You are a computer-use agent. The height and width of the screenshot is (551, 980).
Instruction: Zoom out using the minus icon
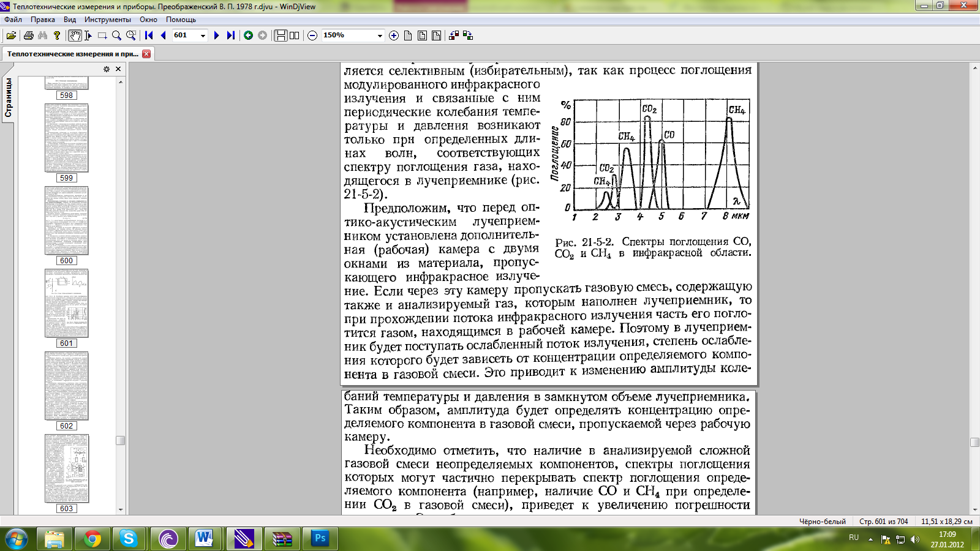coord(312,36)
